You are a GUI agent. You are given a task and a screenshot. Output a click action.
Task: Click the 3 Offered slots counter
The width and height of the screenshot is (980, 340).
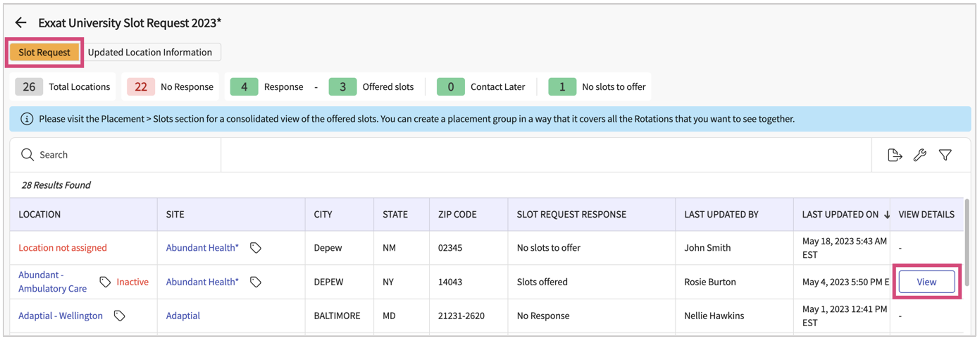(342, 87)
